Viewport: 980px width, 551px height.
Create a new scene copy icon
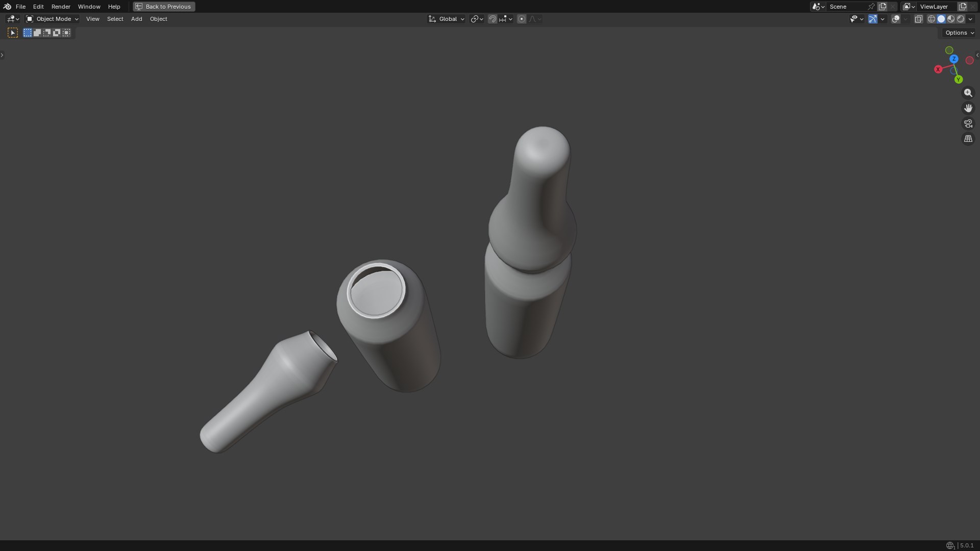[x=883, y=7]
